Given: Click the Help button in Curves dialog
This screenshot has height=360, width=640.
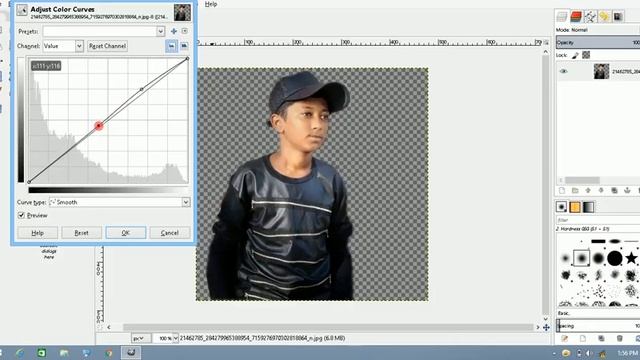Looking at the screenshot, I should [38, 233].
